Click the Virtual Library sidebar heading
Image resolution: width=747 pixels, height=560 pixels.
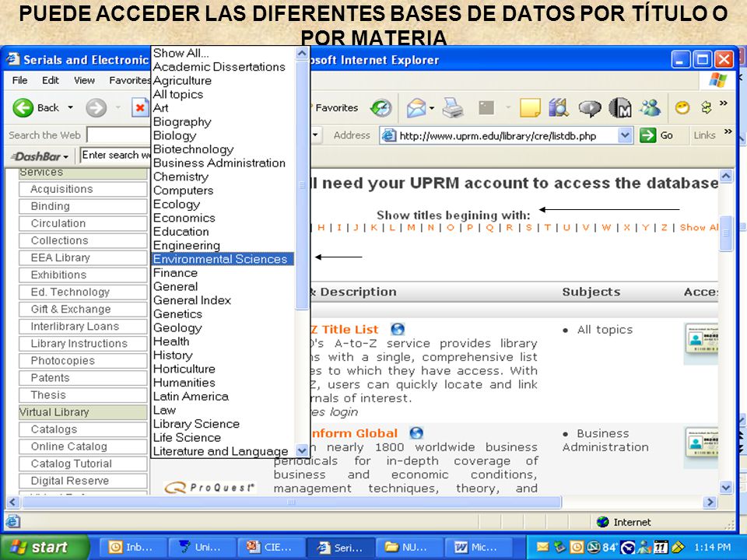pos(83,412)
